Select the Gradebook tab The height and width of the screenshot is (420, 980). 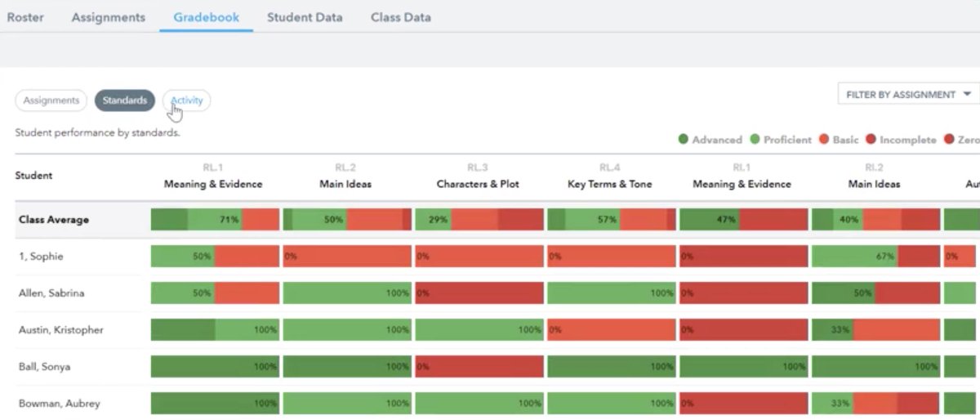[206, 16]
